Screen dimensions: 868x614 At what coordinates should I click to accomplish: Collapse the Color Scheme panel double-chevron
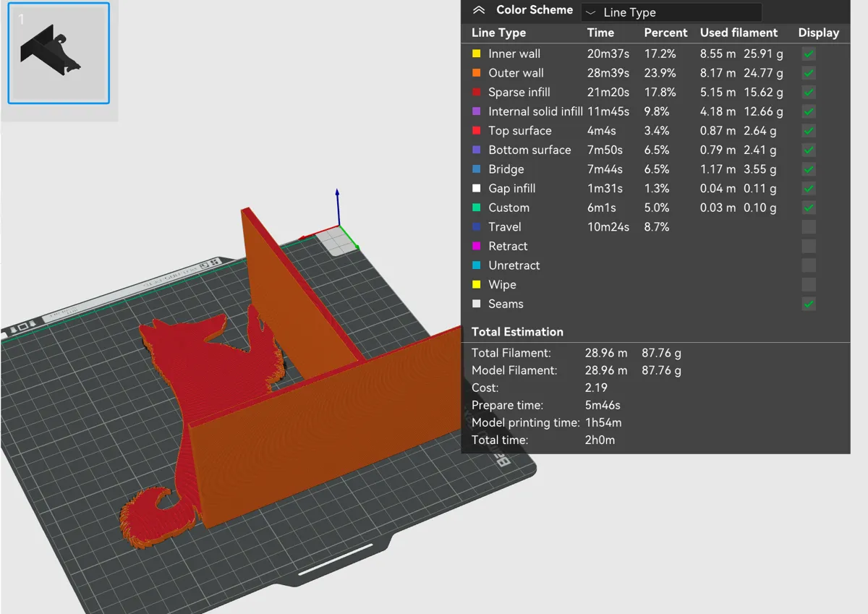click(478, 11)
